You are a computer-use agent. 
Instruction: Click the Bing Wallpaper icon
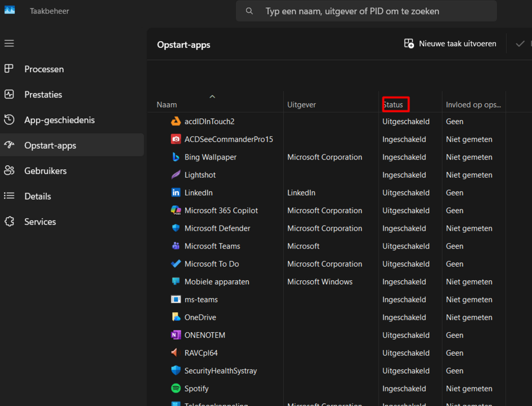click(x=177, y=157)
